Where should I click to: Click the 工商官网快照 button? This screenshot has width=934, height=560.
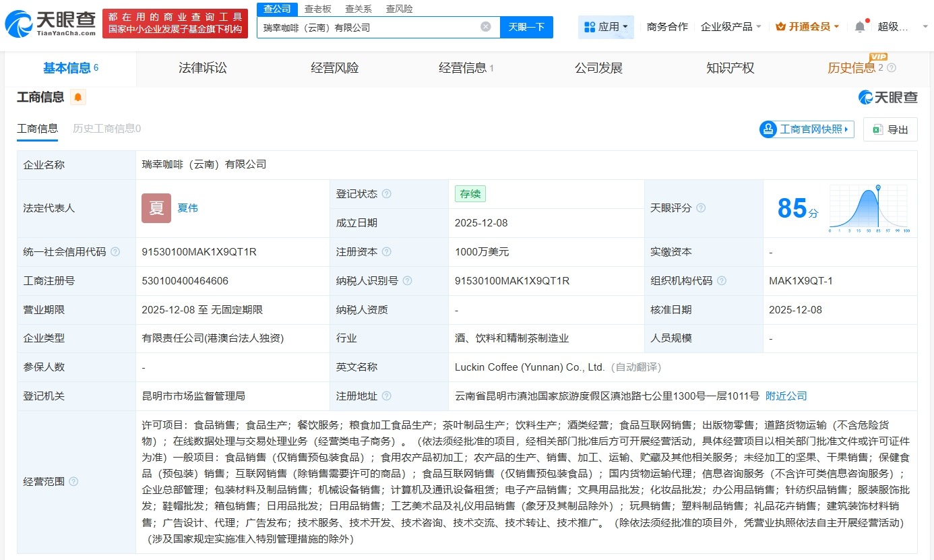pyautogui.click(x=805, y=129)
